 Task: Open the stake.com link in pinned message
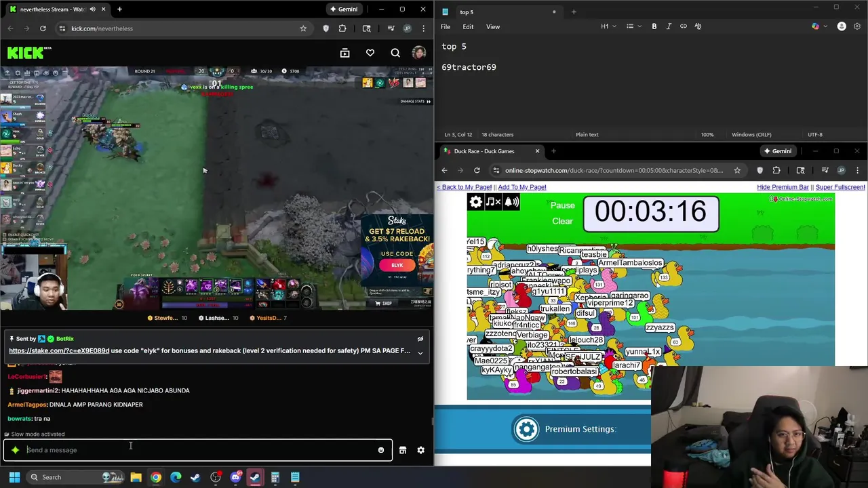(59, 351)
